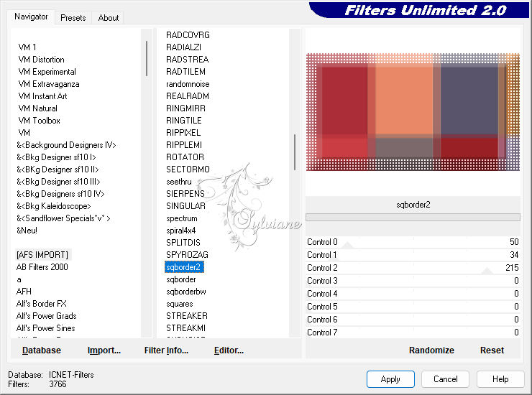Click the Cancel button
The width and height of the screenshot is (532, 395).
point(445,378)
